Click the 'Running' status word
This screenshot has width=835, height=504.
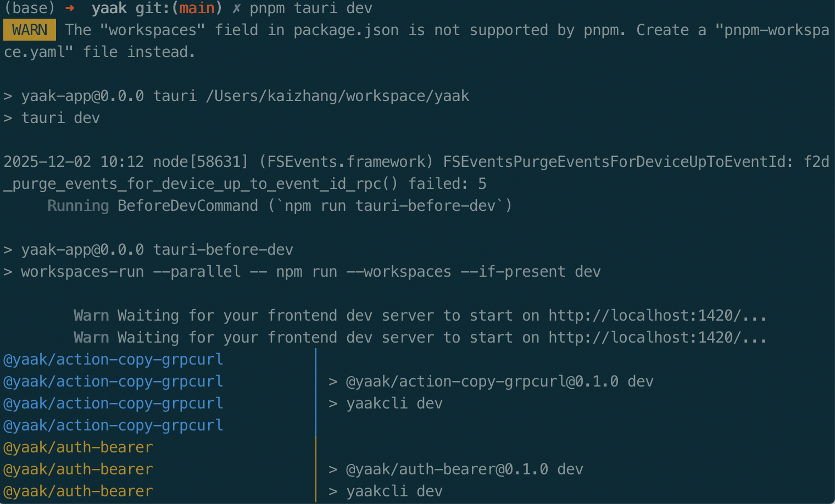point(78,206)
